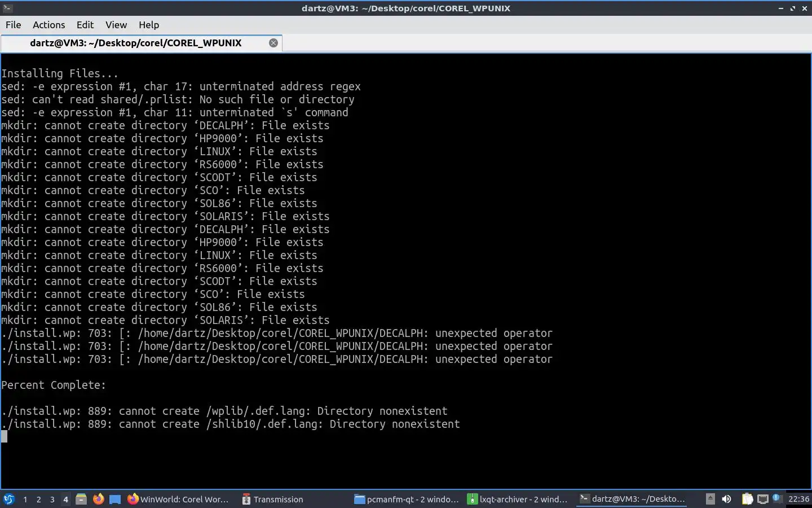Switch to virtual desktop 3

point(52,499)
